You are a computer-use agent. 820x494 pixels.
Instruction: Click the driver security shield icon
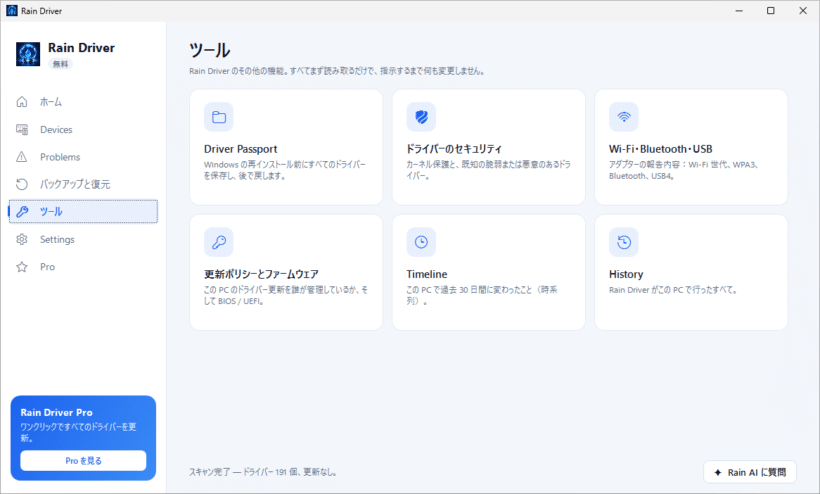pyautogui.click(x=421, y=117)
